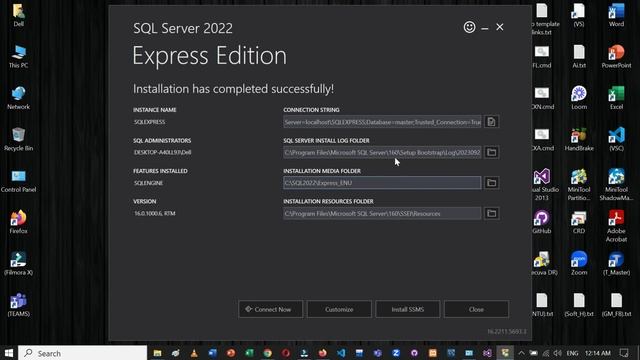Click the taskbar Search box

click(83, 353)
